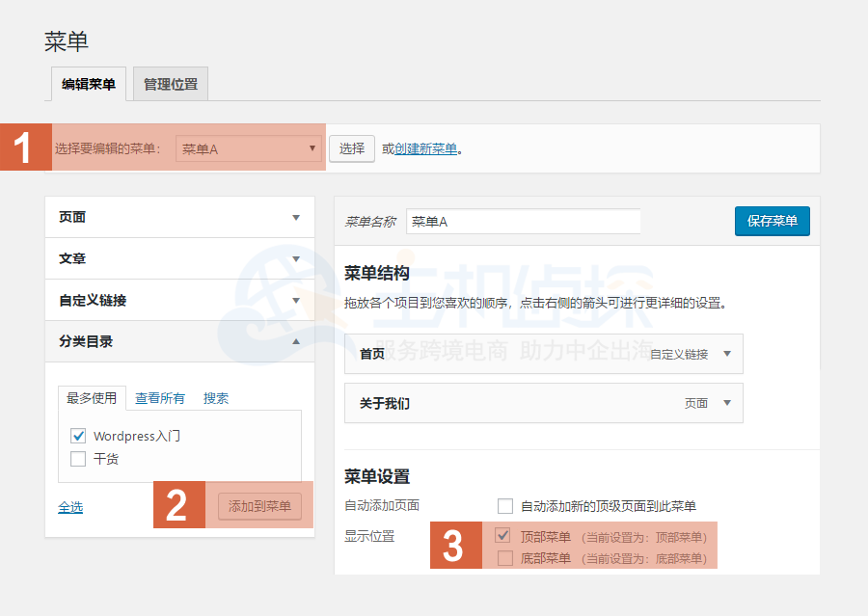Switch to the 管理位置 tab

click(x=171, y=85)
